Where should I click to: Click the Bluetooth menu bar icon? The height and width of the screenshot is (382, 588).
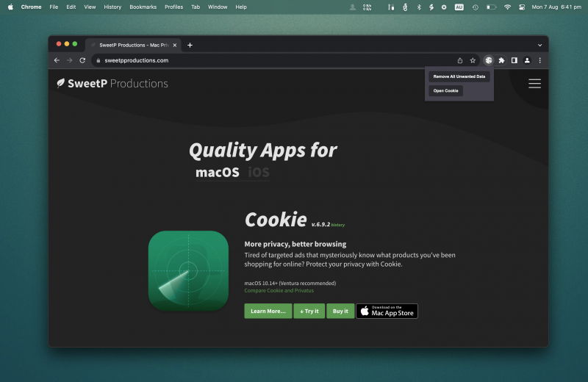pos(419,7)
